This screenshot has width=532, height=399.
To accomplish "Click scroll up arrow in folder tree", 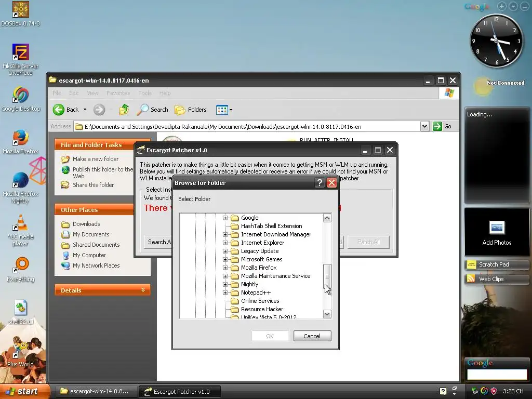I will coord(327,218).
